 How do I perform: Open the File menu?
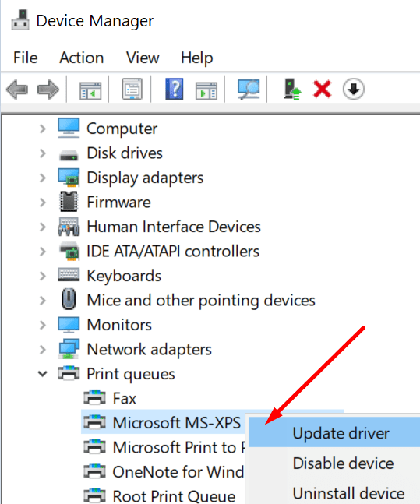pos(26,58)
